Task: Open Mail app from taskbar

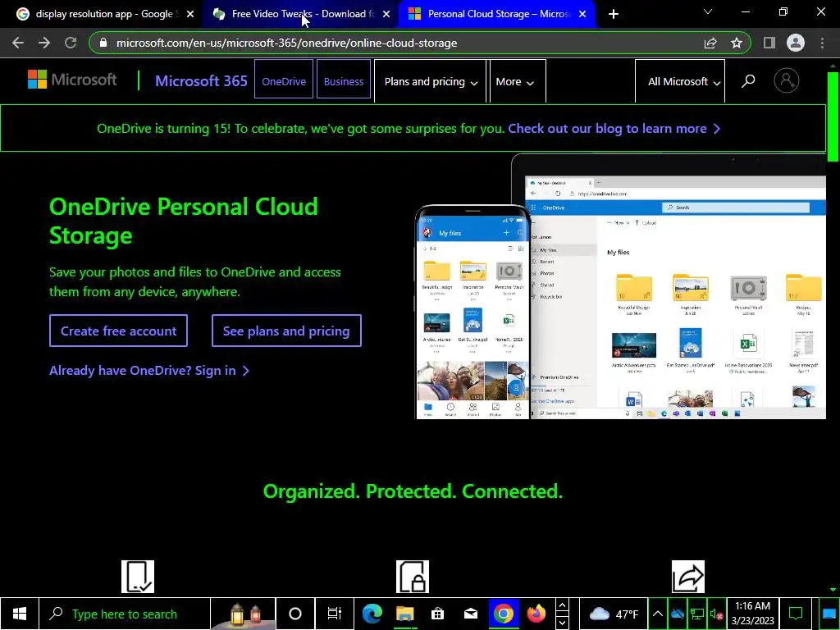Action: 471,614
